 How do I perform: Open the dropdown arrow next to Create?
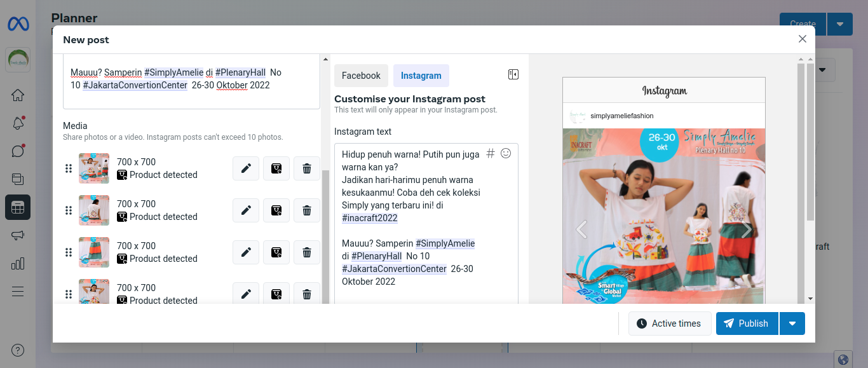[x=840, y=24]
